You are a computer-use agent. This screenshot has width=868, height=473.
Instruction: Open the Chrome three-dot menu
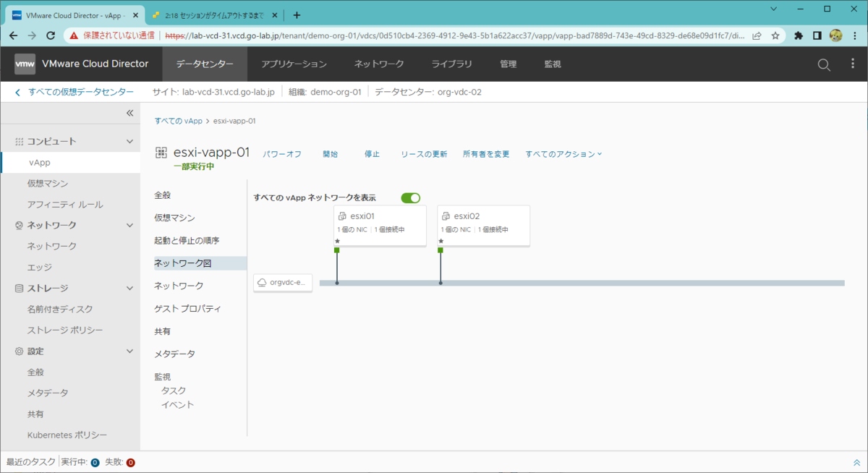click(854, 35)
